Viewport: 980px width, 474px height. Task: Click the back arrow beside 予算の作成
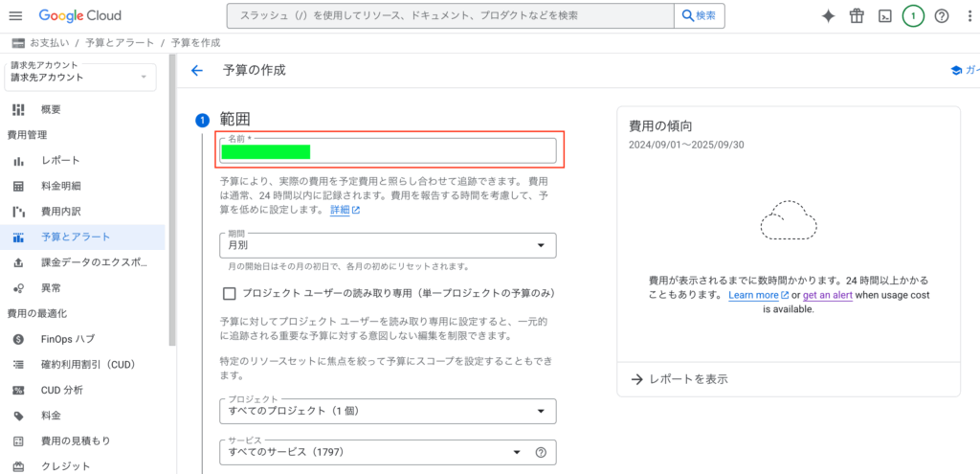197,71
